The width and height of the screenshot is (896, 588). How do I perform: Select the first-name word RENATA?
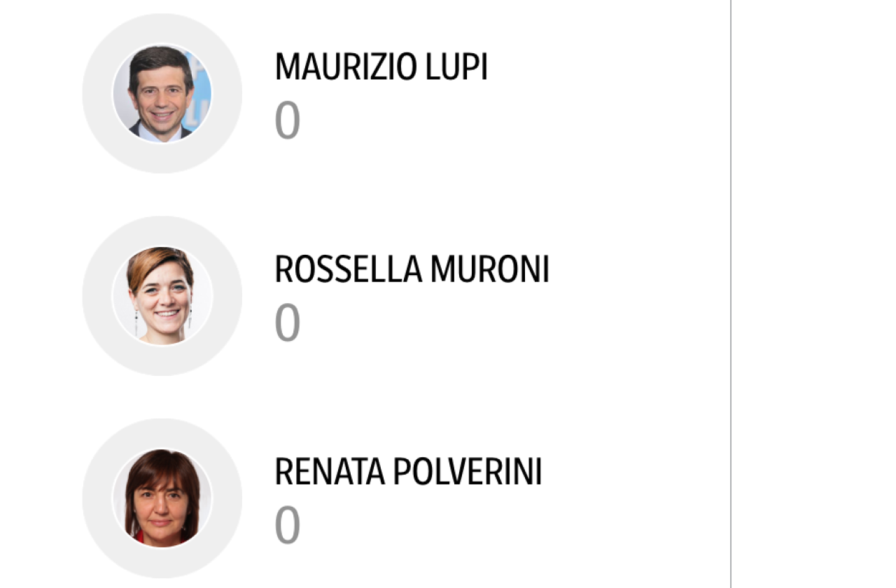(x=329, y=472)
